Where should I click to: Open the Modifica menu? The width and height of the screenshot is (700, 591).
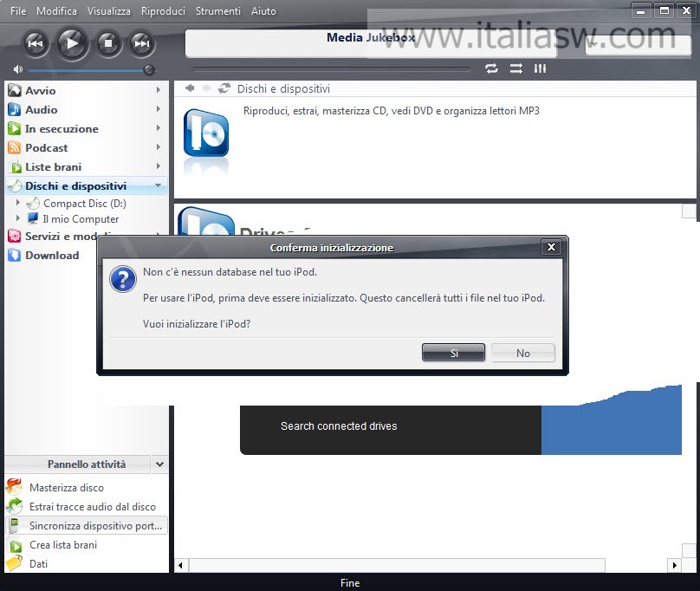tap(56, 11)
